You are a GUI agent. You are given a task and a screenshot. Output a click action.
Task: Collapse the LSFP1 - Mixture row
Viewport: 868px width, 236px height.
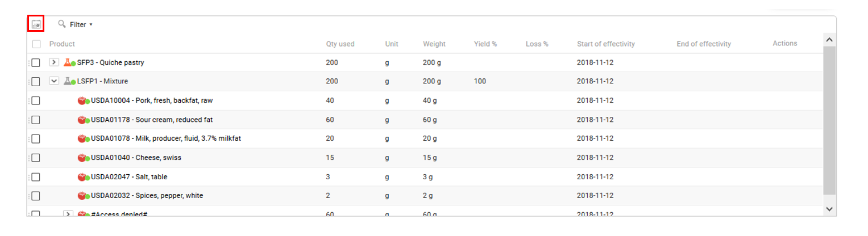click(x=54, y=81)
